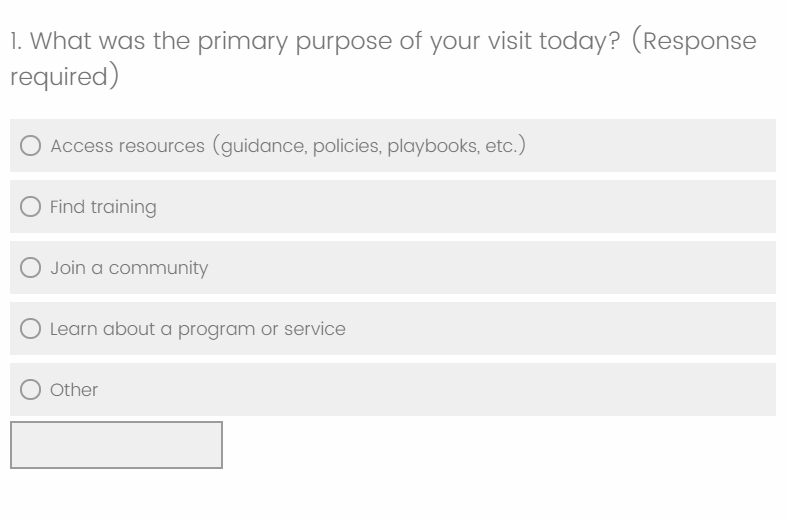The height and width of the screenshot is (521, 788).
Task: Click the "Find training" label text
Action: click(x=103, y=207)
